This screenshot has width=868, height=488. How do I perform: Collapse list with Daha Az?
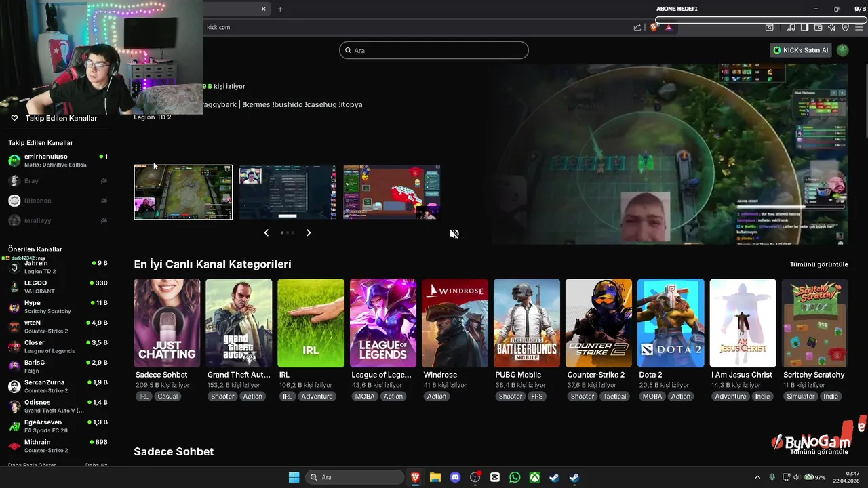pyautogui.click(x=96, y=465)
